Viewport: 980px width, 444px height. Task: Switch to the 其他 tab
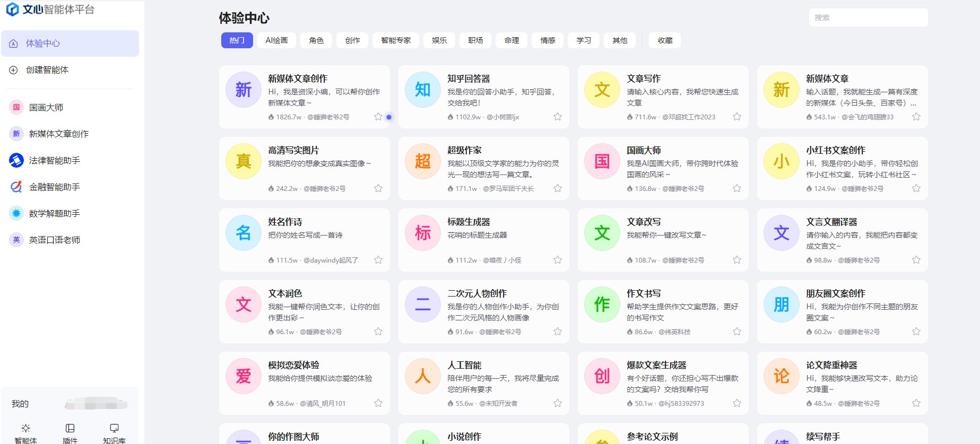(x=620, y=40)
